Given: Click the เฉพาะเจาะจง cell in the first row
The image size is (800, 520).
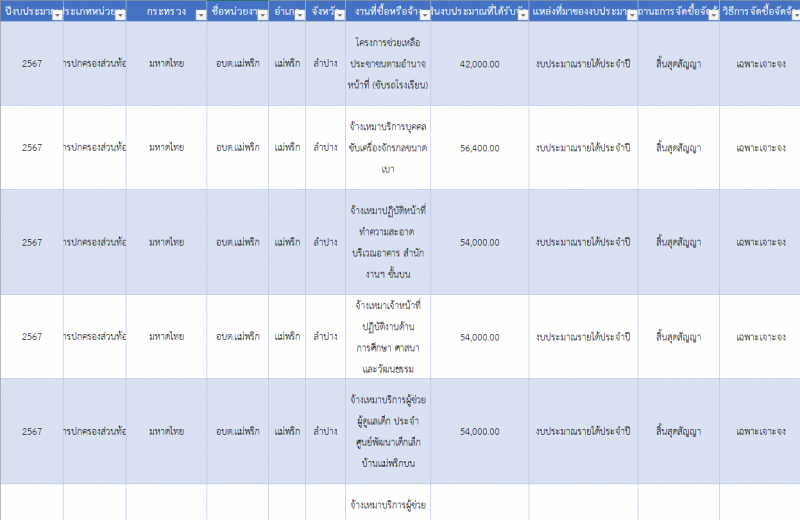Looking at the screenshot, I should pyautogui.click(x=759, y=63).
